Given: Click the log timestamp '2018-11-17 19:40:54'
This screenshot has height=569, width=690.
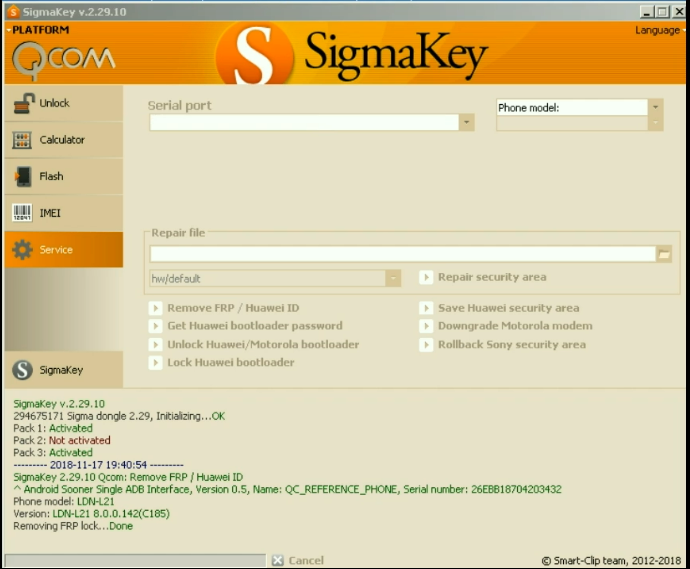Looking at the screenshot, I should tap(98, 465).
